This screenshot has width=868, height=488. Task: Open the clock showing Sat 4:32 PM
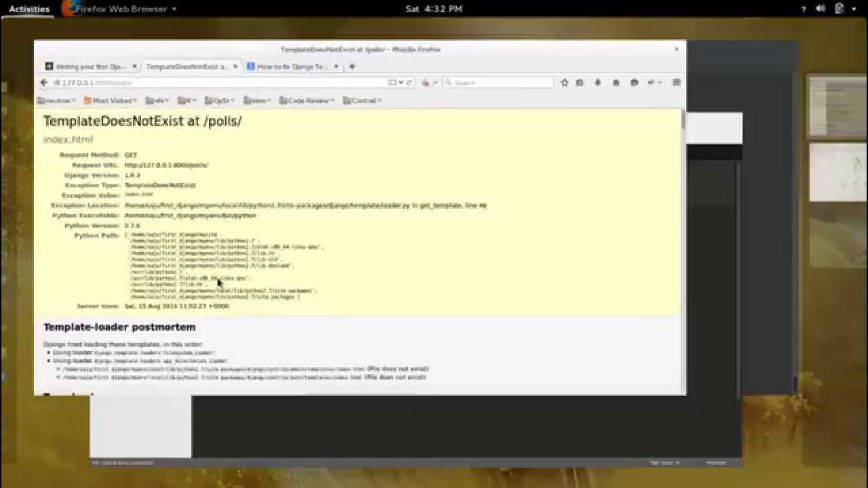tap(433, 9)
